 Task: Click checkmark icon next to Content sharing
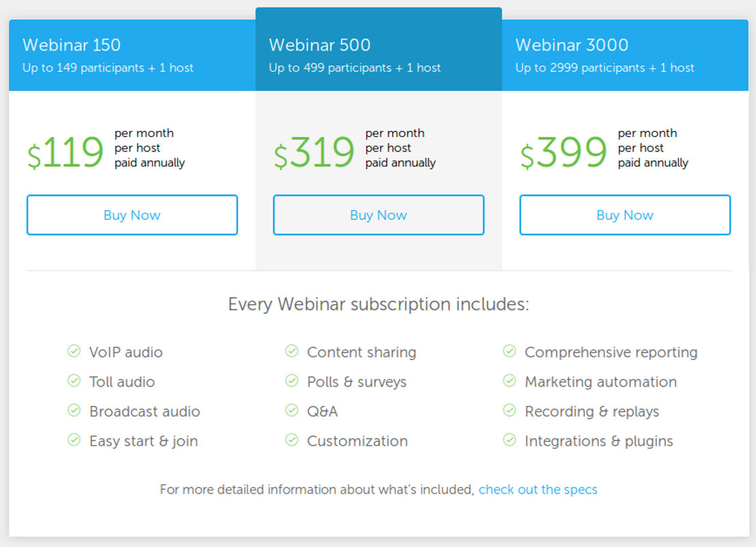[292, 351]
